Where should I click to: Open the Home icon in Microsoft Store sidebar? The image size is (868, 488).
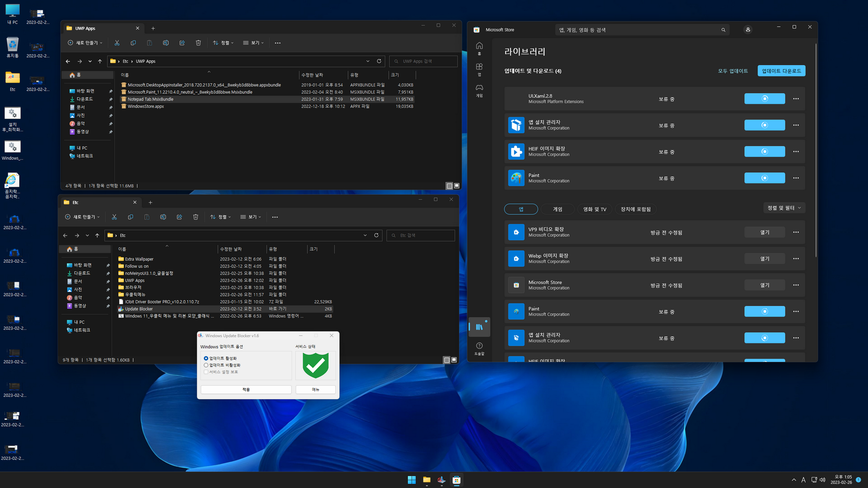479,48
